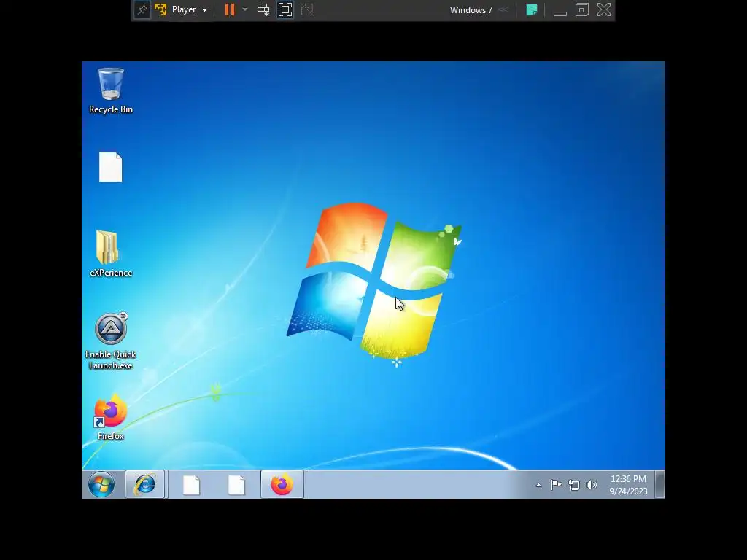Select the unnamed blank file on desktop
The image size is (747, 560).
click(111, 167)
